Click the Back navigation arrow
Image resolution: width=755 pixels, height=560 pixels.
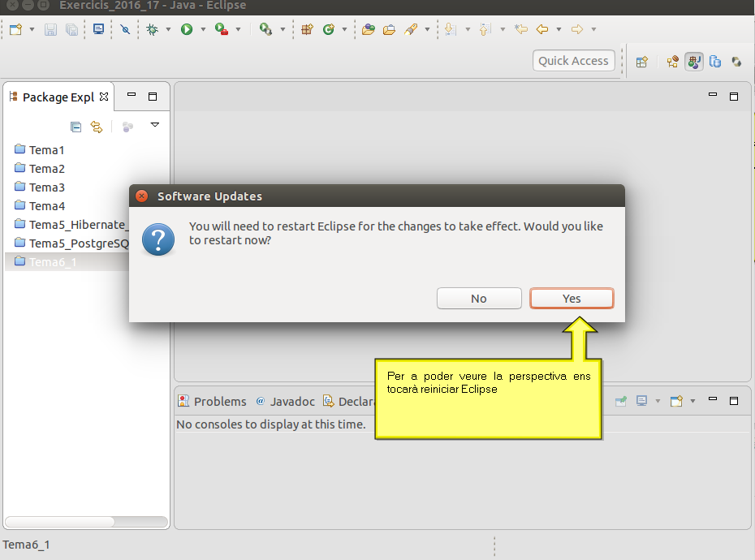click(542, 29)
